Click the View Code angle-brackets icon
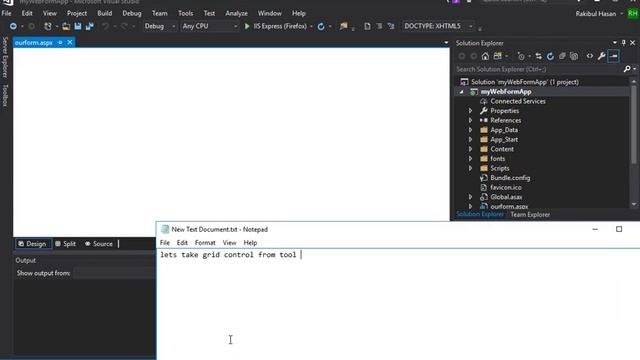Image resolution: width=640 pixels, height=360 pixels. [589, 56]
